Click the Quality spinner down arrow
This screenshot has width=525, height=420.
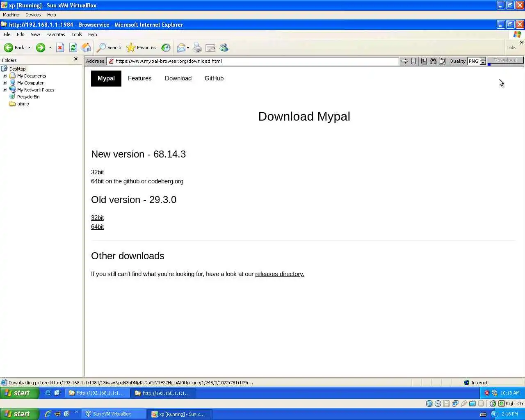[483, 63]
